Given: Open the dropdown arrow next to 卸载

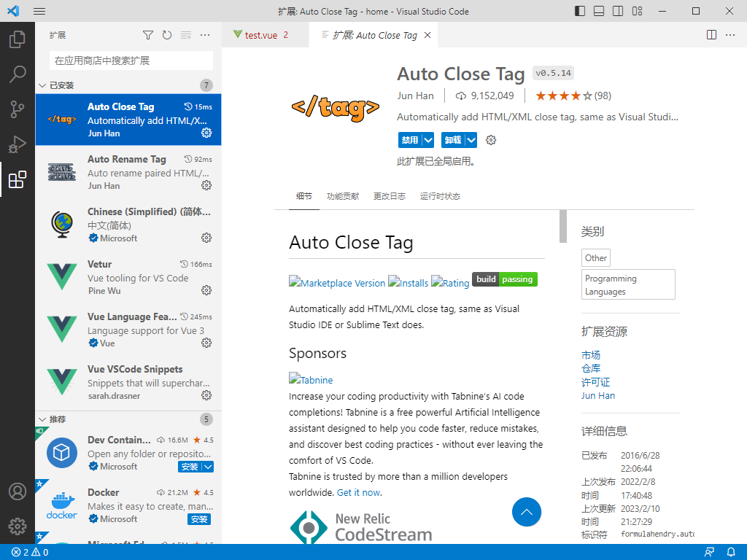Looking at the screenshot, I should pyautogui.click(x=471, y=140).
